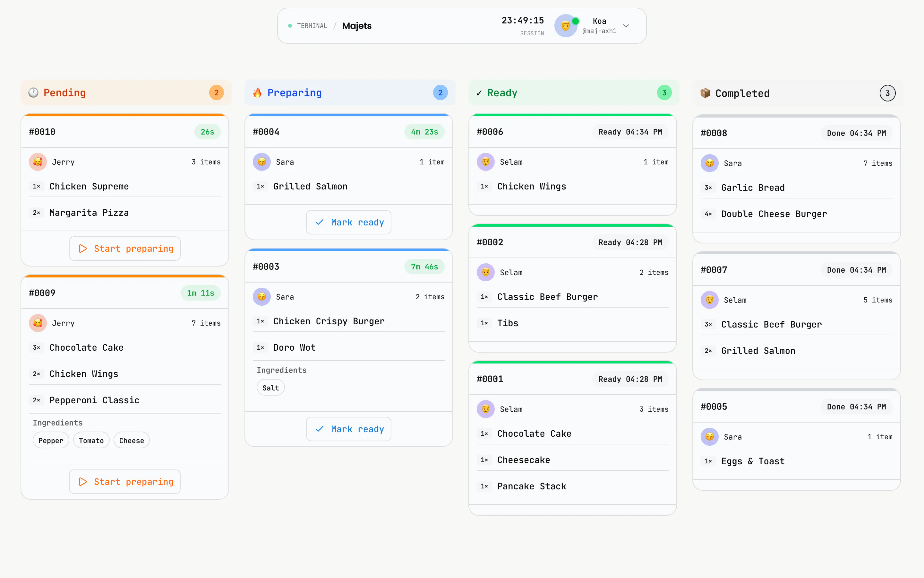The height and width of the screenshot is (578, 924).
Task: Click Sara's avatar on order #0003
Action: coord(261,297)
